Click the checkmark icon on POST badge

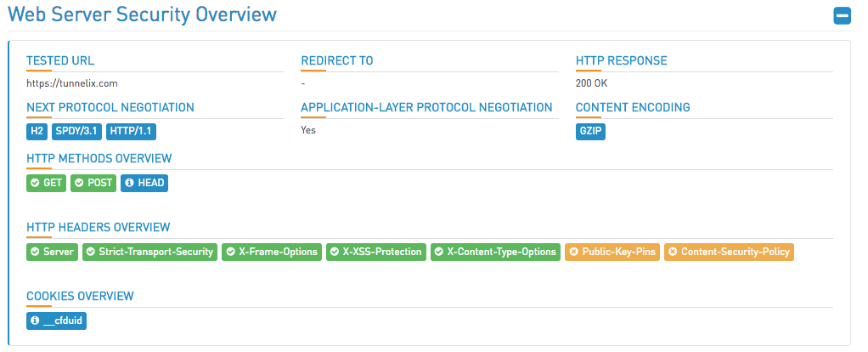[x=79, y=183]
